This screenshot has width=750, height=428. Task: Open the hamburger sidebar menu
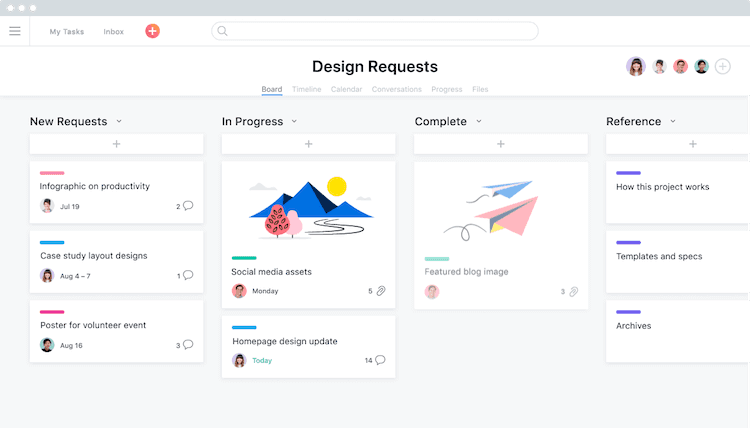pyautogui.click(x=15, y=31)
